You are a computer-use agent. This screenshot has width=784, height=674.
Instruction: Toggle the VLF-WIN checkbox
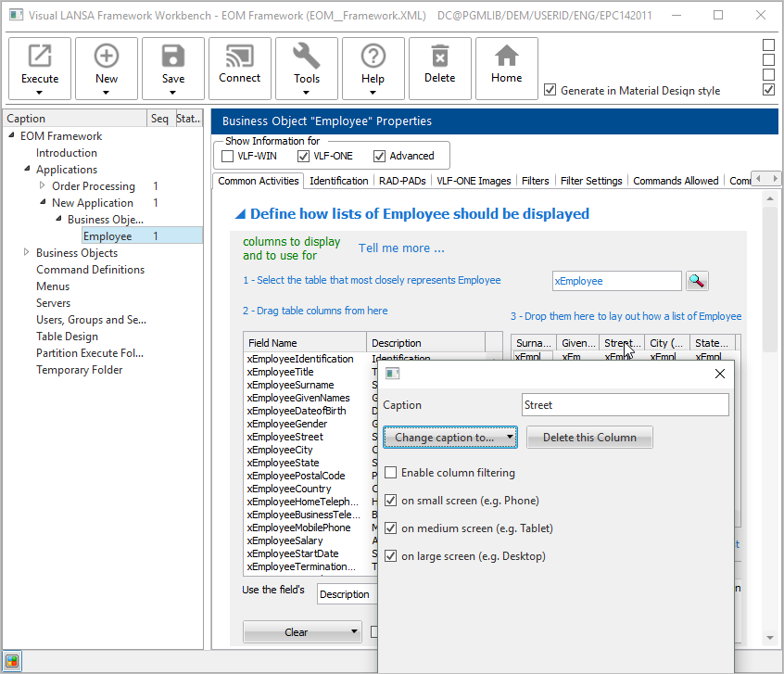tap(228, 156)
